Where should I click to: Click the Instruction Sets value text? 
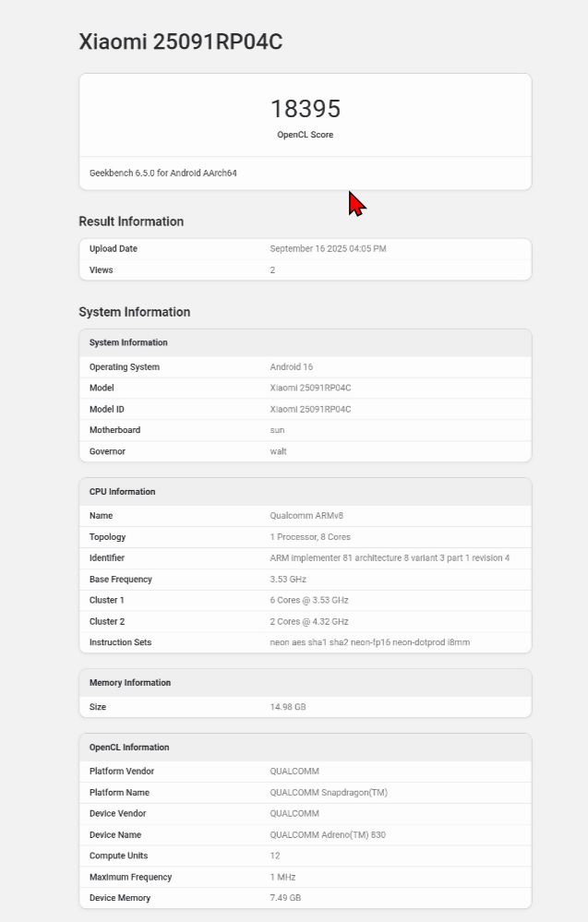point(369,642)
